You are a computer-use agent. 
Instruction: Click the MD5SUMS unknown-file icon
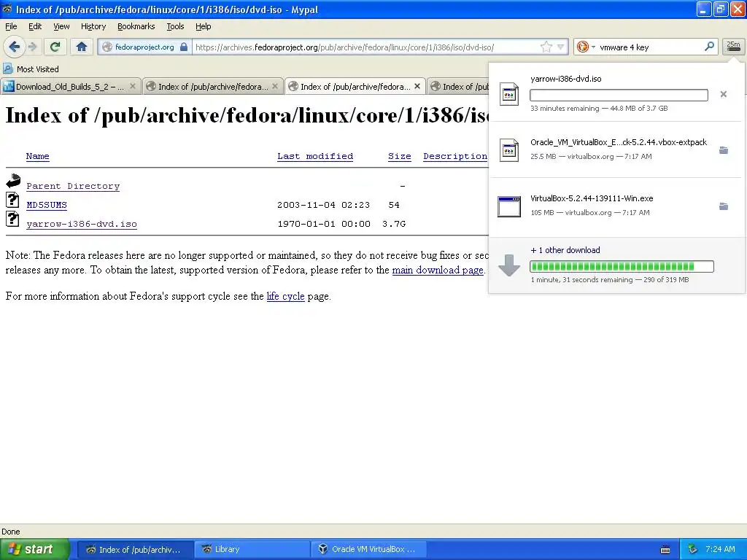[13, 200]
